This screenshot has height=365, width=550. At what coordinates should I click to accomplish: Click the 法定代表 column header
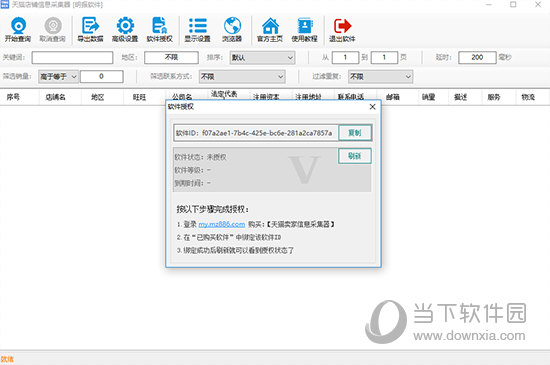coord(224,94)
